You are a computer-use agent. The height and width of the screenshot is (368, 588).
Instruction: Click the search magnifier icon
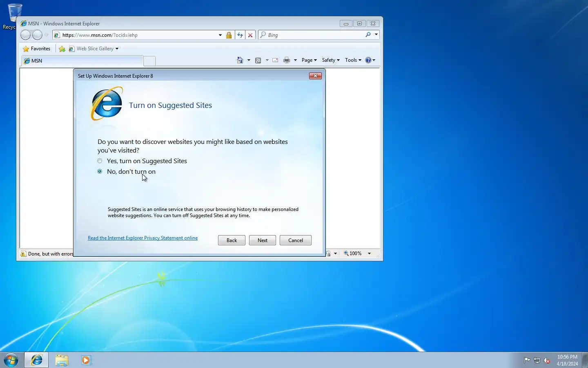point(368,35)
